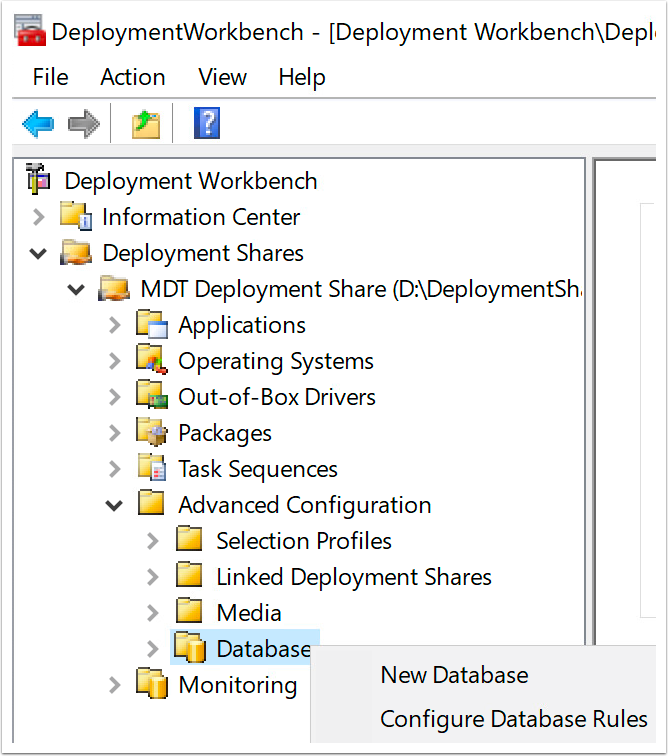The image size is (668, 756).
Task: Select the Advanced Configuration tree label
Action: click(x=305, y=505)
